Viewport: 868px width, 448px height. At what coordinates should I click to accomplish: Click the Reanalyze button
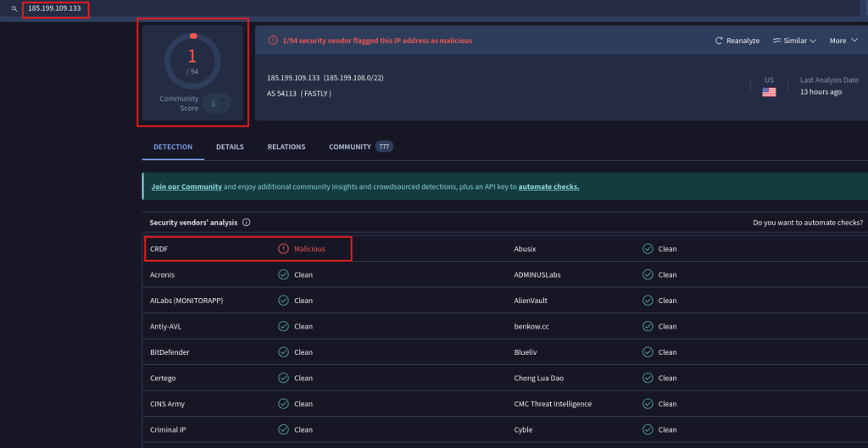pos(737,41)
